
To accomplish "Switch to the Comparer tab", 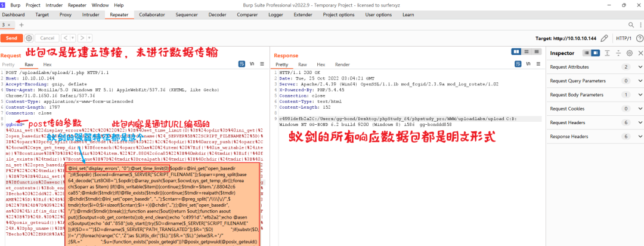I will (x=247, y=15).
